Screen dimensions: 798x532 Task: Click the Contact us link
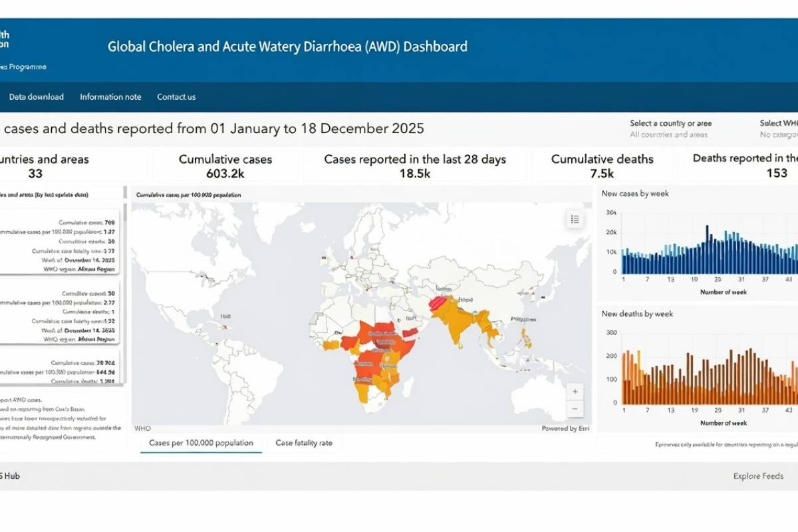point(176,96)
